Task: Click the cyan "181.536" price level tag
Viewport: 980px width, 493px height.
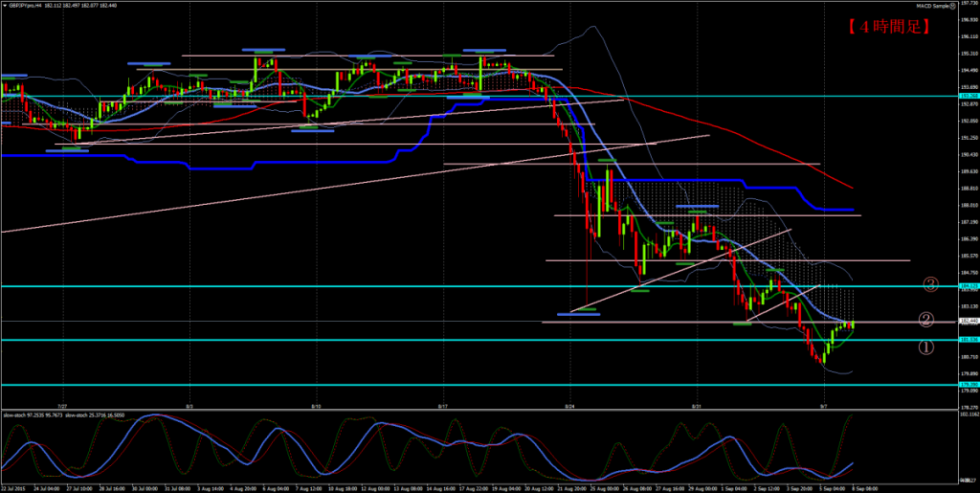Action: point(969,340)
